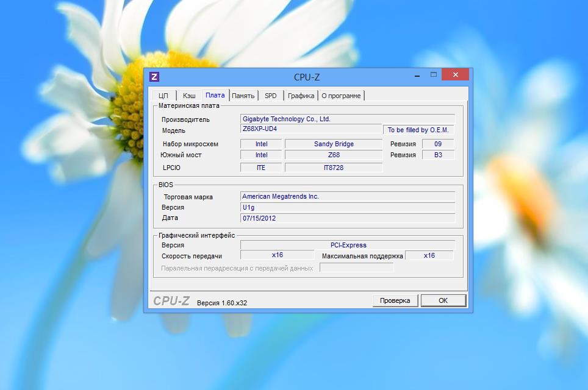
Task: Click the Производитель label
Action: pos(185,119)
